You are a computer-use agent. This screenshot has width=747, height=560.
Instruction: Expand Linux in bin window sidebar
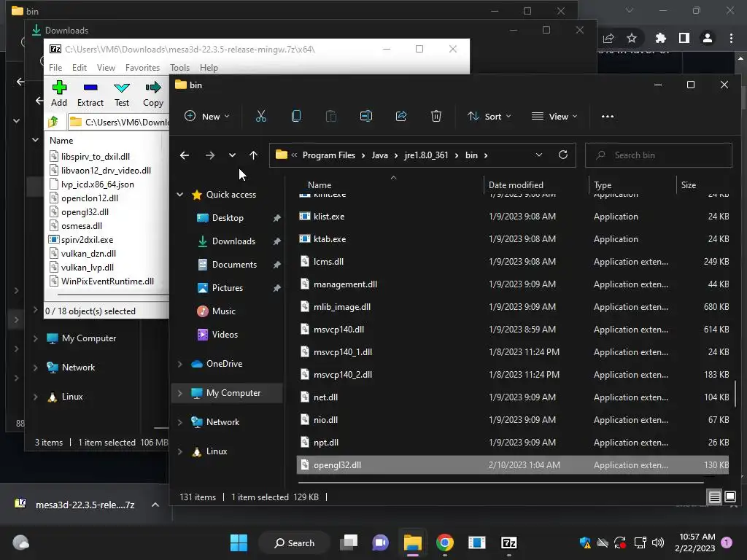tap(180, 451)
